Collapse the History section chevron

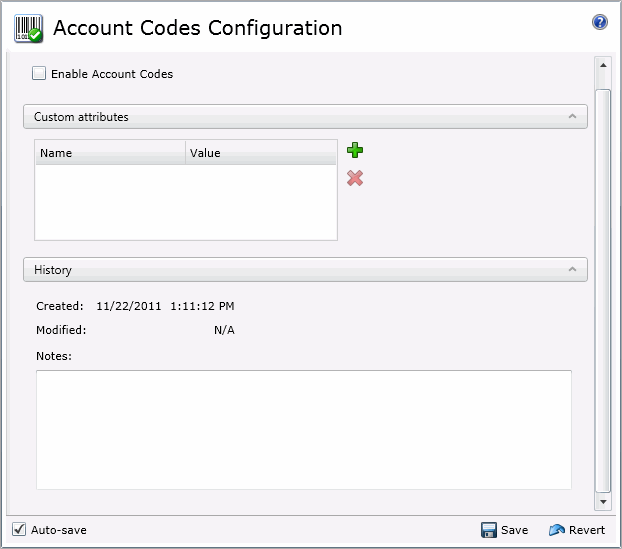click(572, 270)
